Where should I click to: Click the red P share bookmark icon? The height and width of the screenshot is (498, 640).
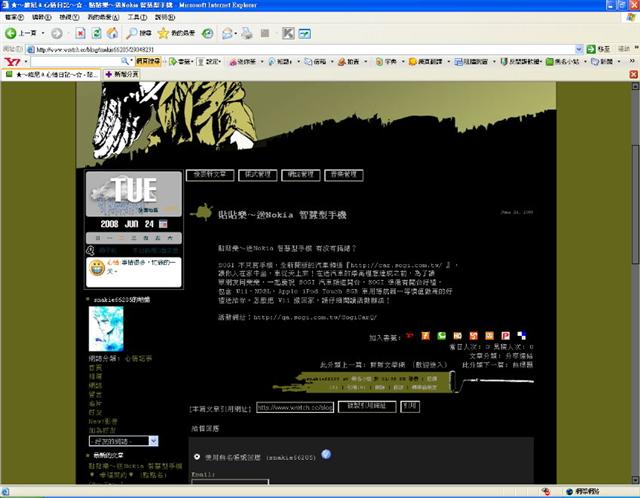tap(506, 336)
